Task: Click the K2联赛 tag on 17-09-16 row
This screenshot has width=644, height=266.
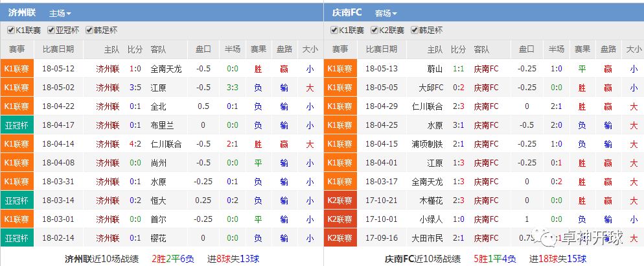Action: tap(341, 238)
